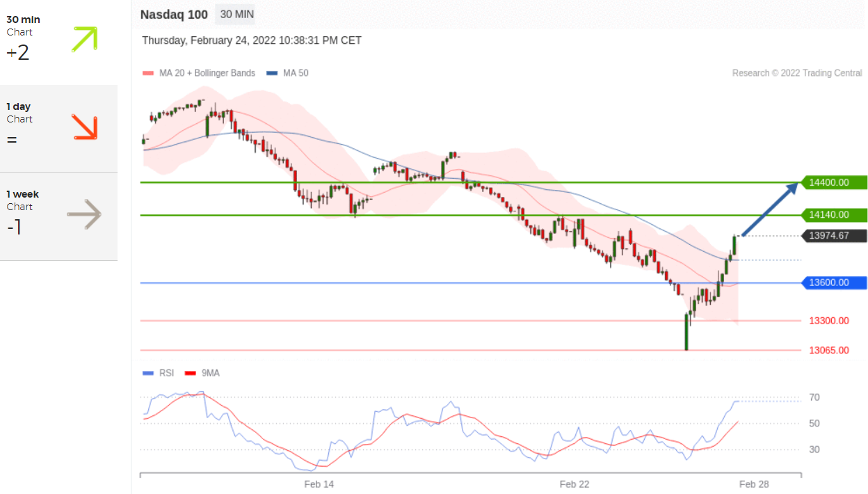The height and width of the screenshot is (494, 868).
Task: Click the 14140.00 resistance price label
Action: 834,215
